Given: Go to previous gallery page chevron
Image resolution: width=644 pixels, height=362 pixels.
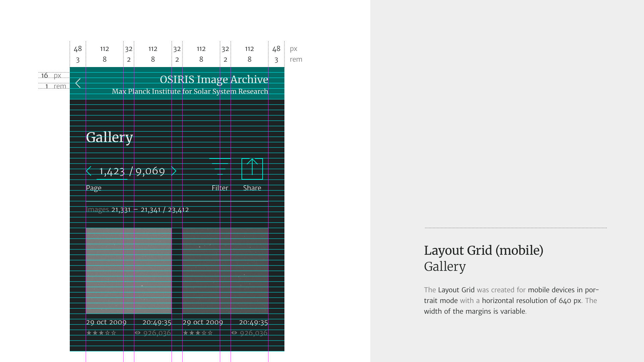Looking at the screenshot, I should (89, 171).
